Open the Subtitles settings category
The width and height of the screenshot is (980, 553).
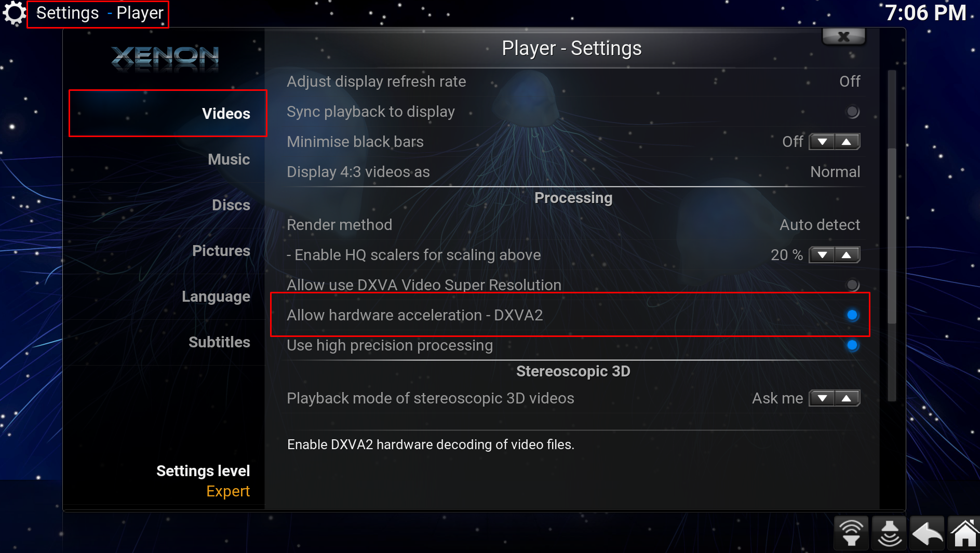[x=219, y=342]
